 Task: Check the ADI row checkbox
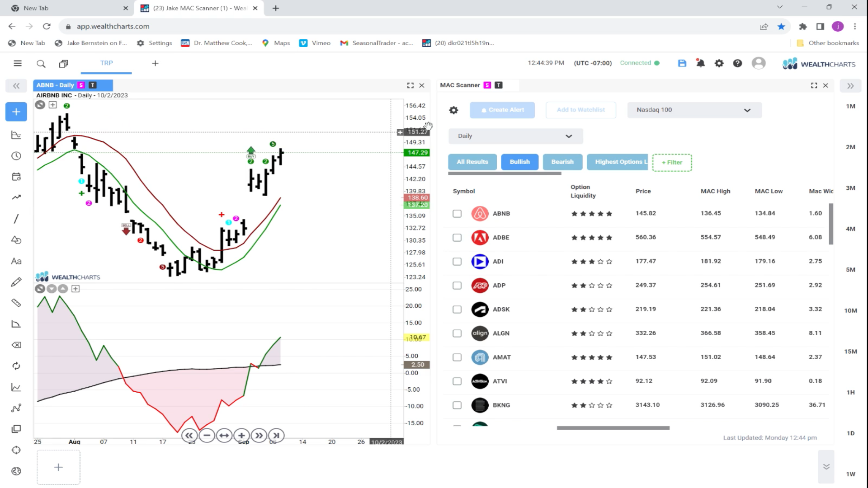click(x=457, y=262)
